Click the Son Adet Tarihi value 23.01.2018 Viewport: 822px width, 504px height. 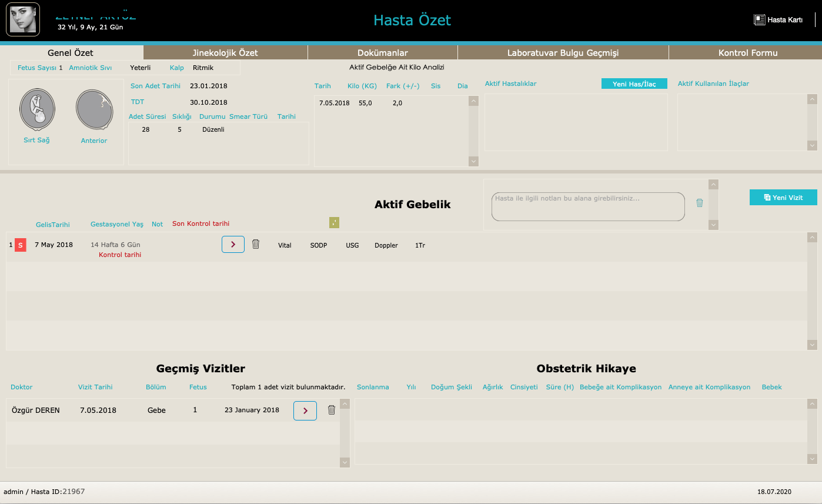(x=208, y=86)
